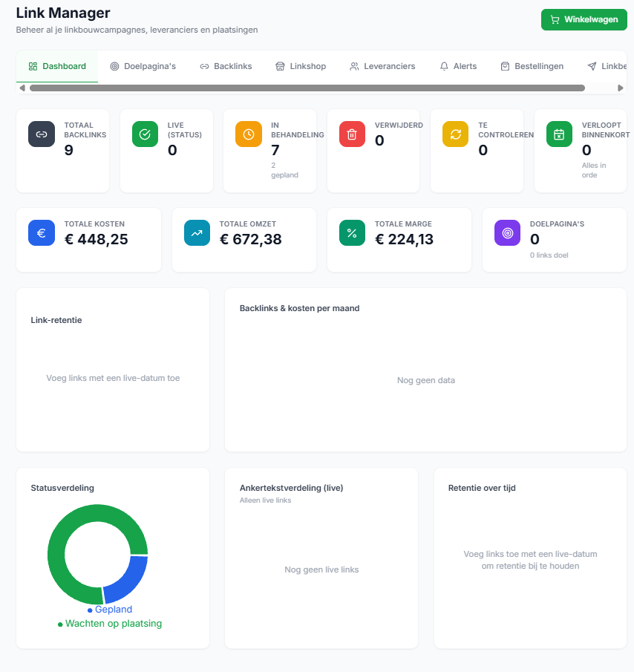Click the Ankertekstverdeling (live) heading
The width and height of the screenshot is (634, 672).
(x=291, y=488)
